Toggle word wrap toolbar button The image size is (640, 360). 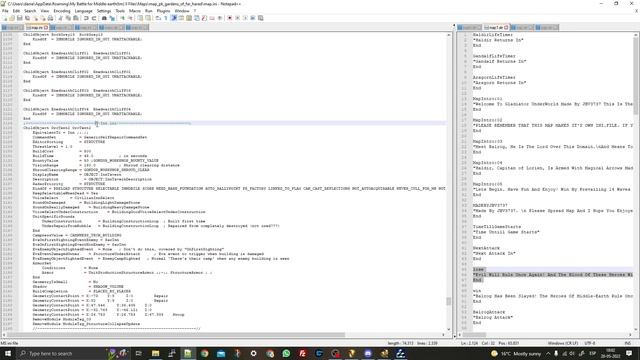(158, 18)
